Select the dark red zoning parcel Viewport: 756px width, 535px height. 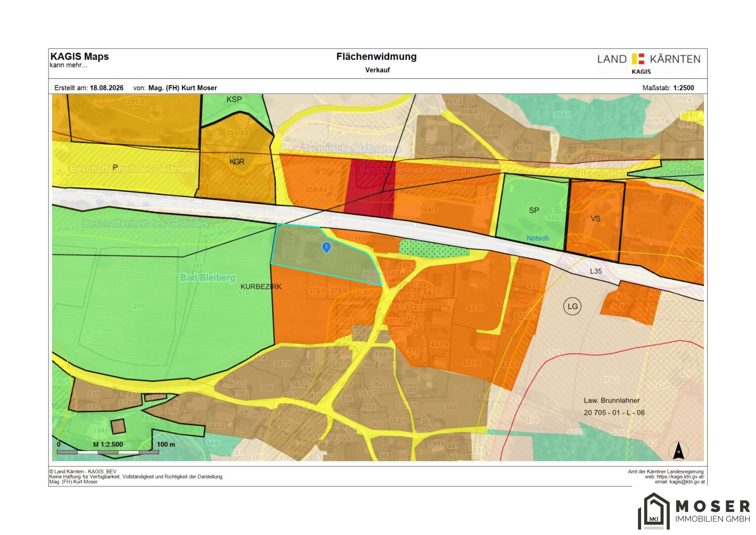pos(369,188)
